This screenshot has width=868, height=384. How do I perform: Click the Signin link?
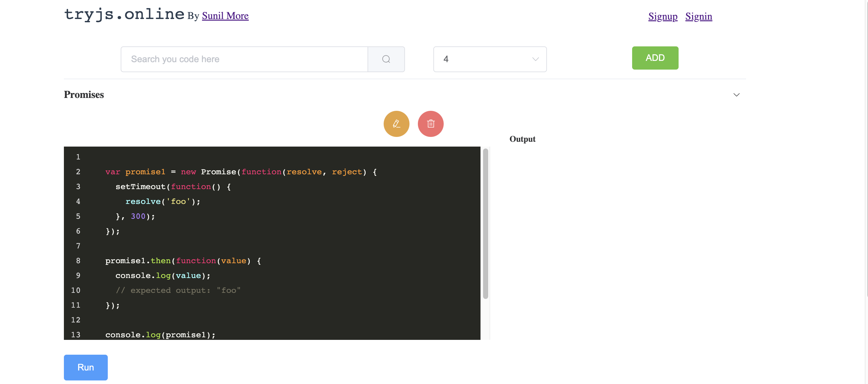point(698,16)
